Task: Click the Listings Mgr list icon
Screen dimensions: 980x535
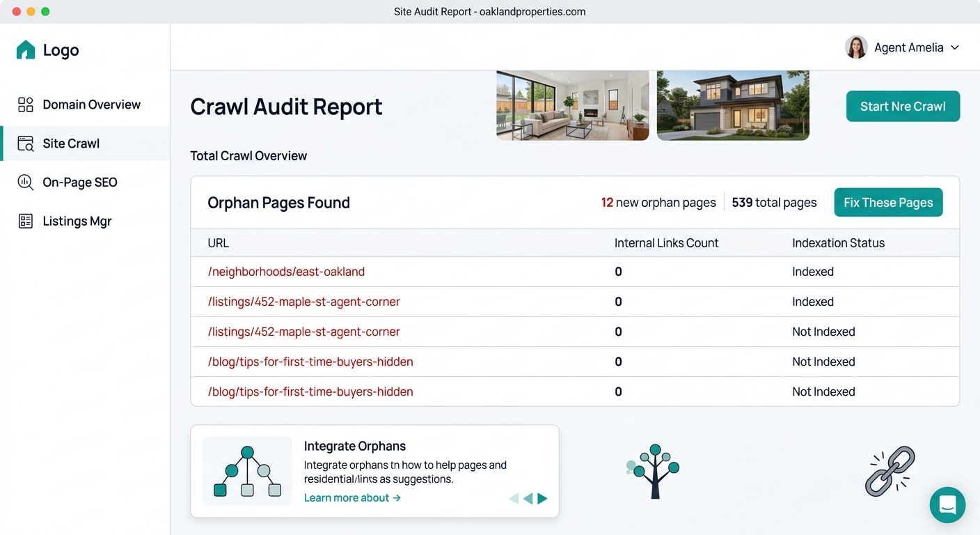Action: tap(26, 222)
